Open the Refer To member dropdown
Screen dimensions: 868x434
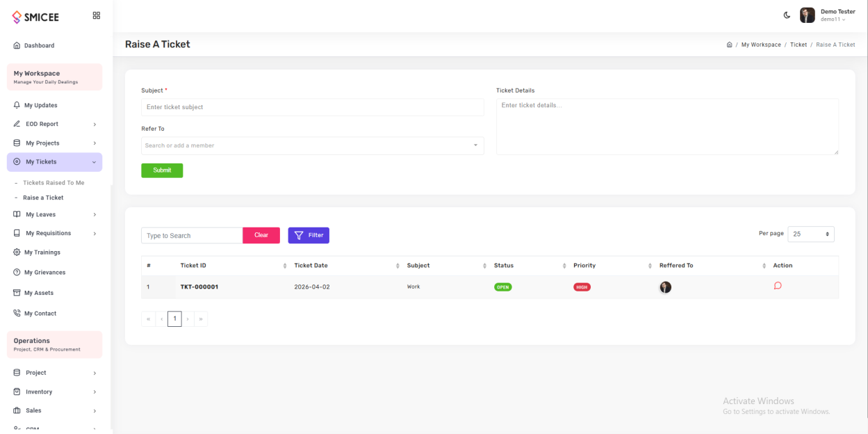click(x=313, y=145)
